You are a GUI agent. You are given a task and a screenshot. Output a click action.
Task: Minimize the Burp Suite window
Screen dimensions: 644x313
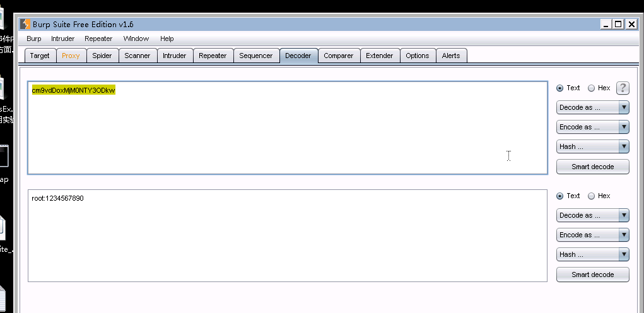tap(606, 24)
